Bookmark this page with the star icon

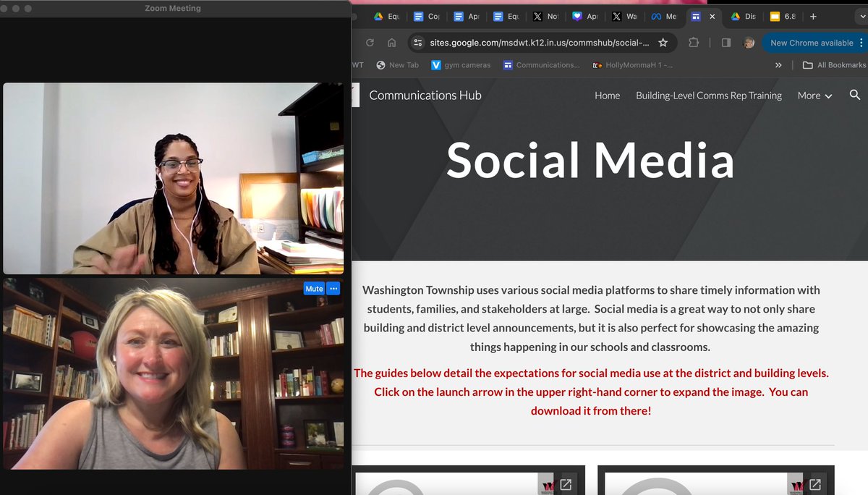coord(663,43)
